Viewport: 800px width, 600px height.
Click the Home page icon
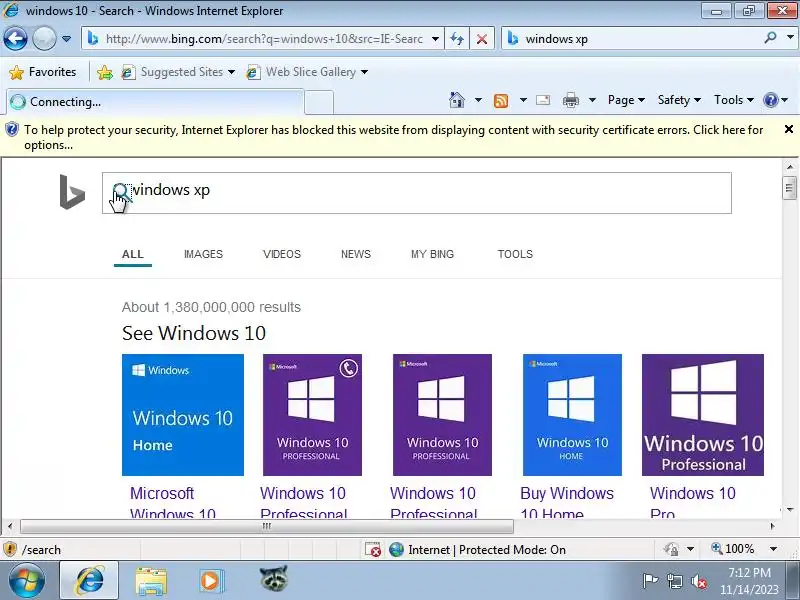457,100
